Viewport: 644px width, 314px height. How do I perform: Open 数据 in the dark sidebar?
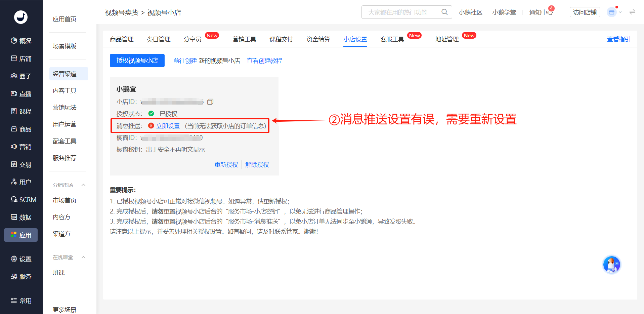[21, 217]
